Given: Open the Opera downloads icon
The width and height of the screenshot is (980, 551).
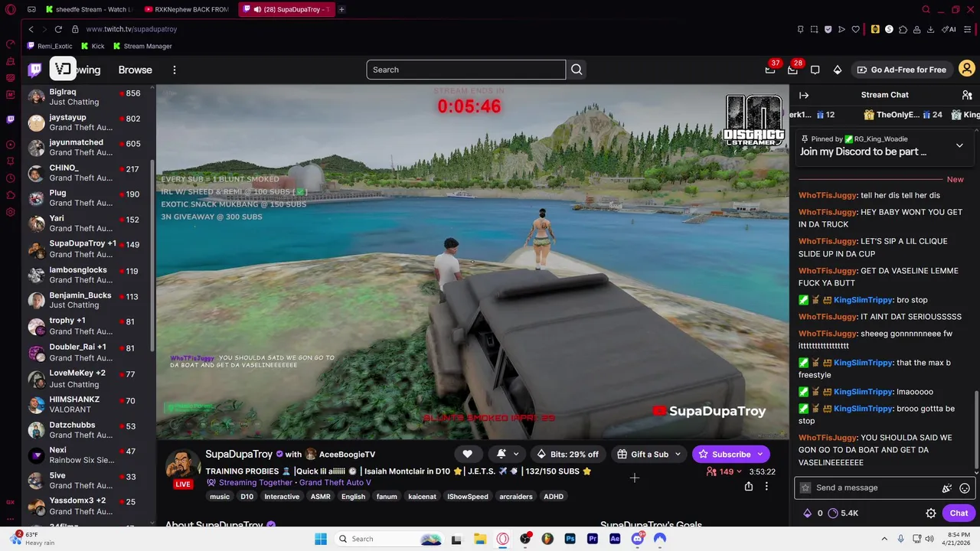Looking at the screenshot, I should (930, 29).
